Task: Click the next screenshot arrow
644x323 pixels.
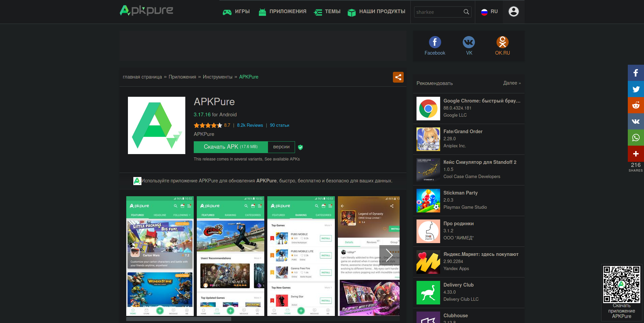Action: 389,255
